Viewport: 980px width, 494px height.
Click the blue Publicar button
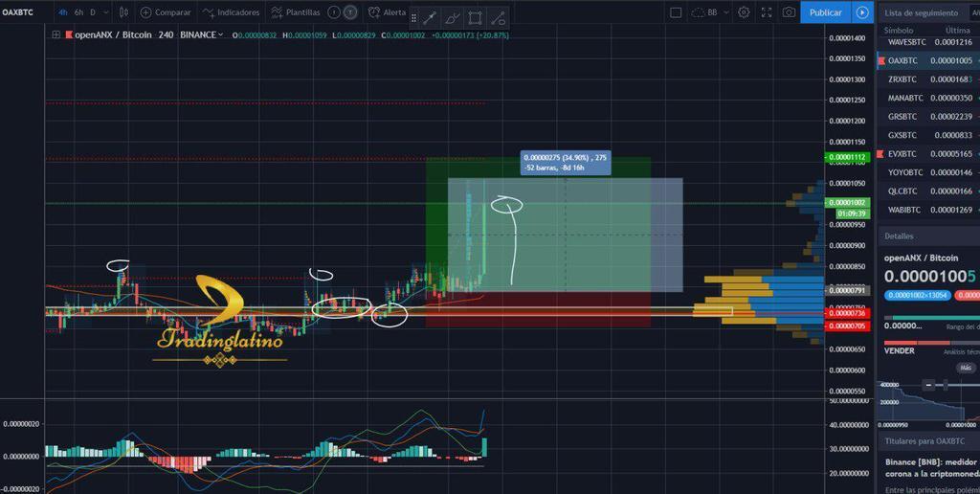pyautogui.click(x=825, y=12)
